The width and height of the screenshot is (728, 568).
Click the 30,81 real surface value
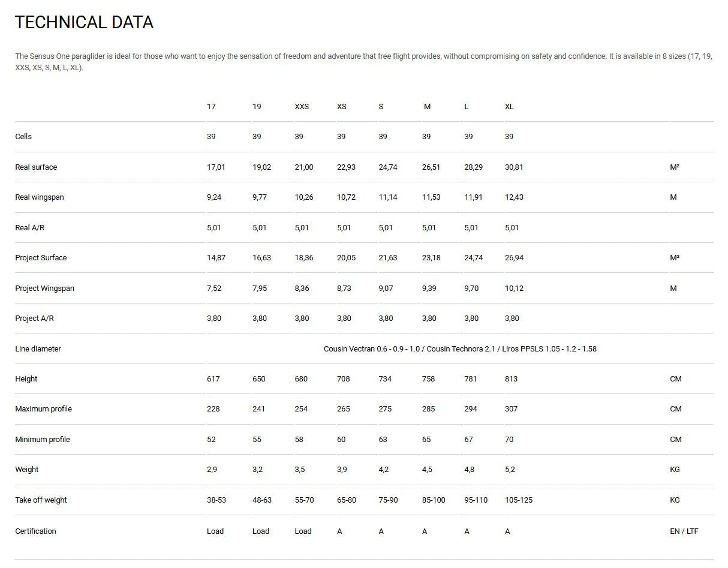[514, 167]
